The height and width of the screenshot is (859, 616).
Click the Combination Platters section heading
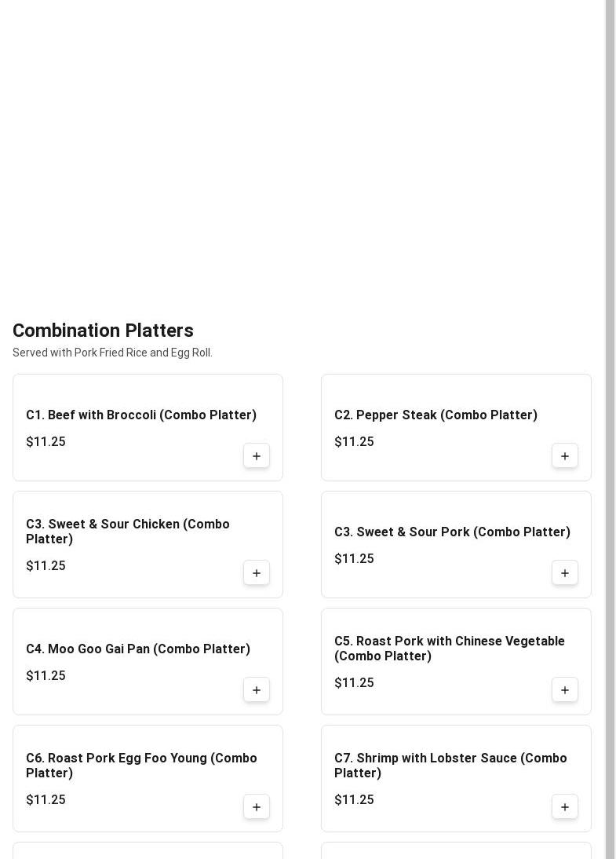pyautogui.click(x=103, y=331)
